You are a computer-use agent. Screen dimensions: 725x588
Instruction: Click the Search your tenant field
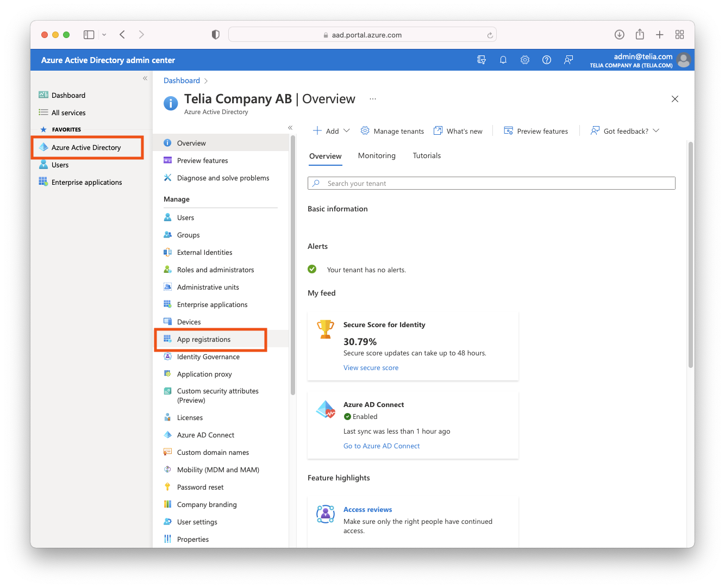pos(491,183)
